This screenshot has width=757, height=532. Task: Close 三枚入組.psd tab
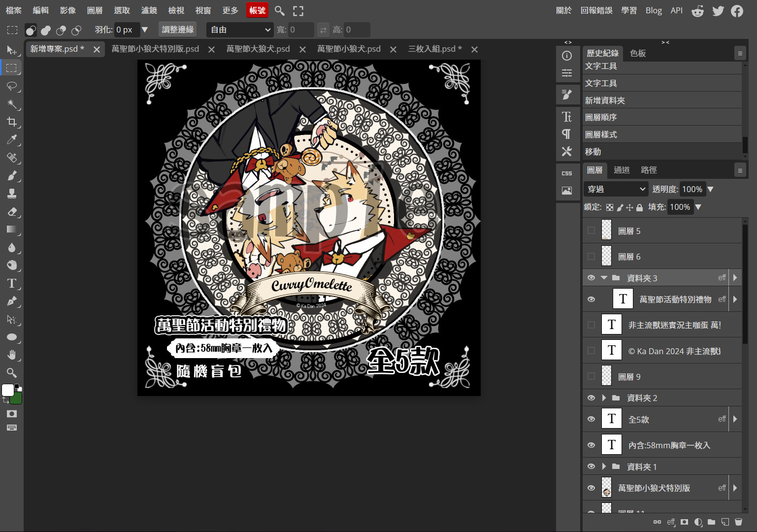coord(474,49)
